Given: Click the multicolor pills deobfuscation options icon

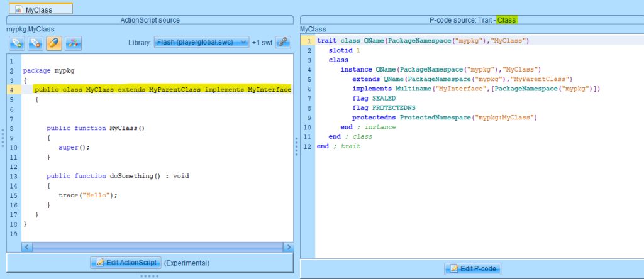Looking at the screenshot, I should pos(73,43).
